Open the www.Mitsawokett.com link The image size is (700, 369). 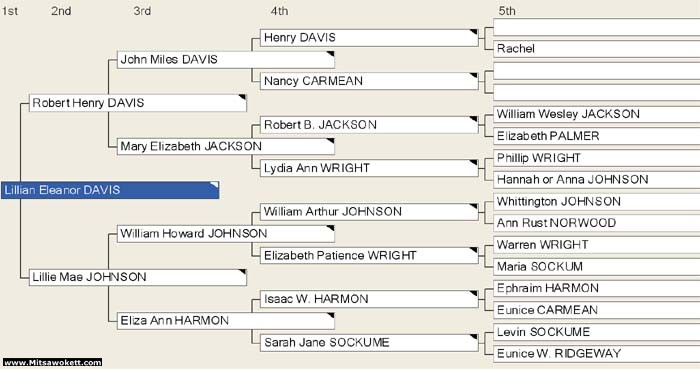[x=53, y=362]
